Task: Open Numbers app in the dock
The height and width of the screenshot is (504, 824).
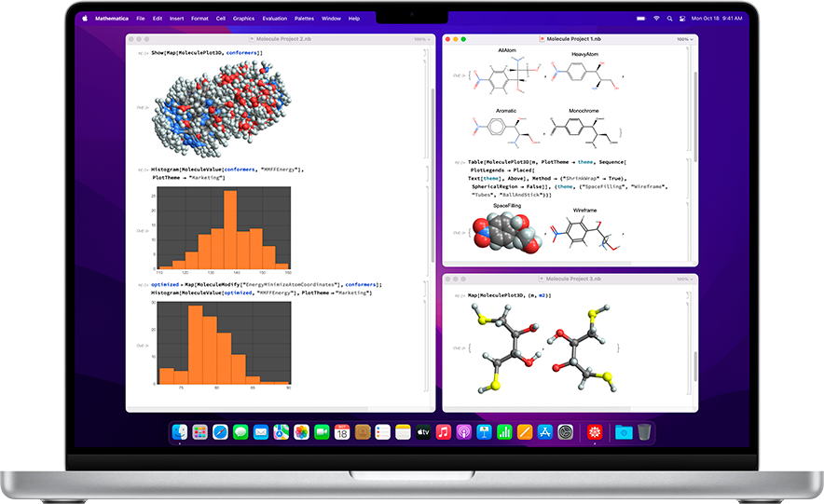Action: [504, 432]
